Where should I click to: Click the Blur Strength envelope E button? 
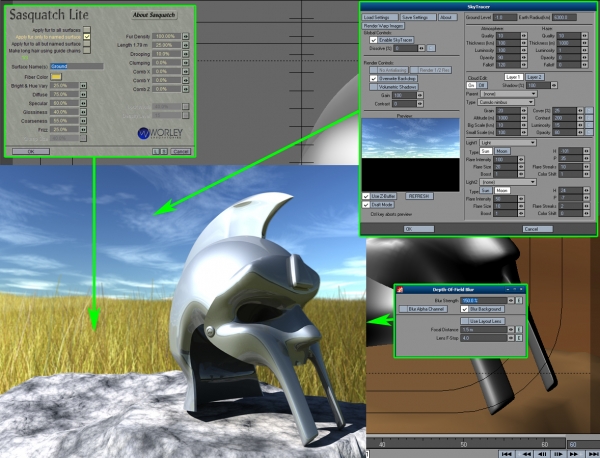tap(519, 300)
